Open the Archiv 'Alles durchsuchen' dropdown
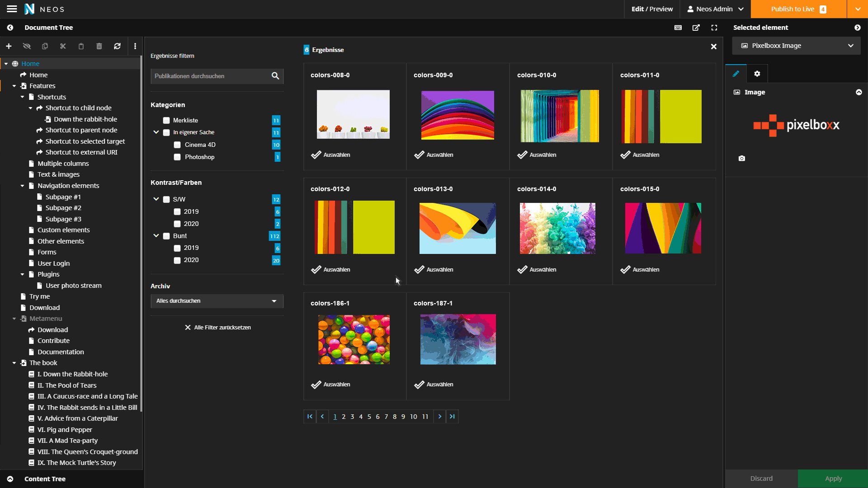Image resolution: width=868 pixels, height=488 pixels. 217,301
